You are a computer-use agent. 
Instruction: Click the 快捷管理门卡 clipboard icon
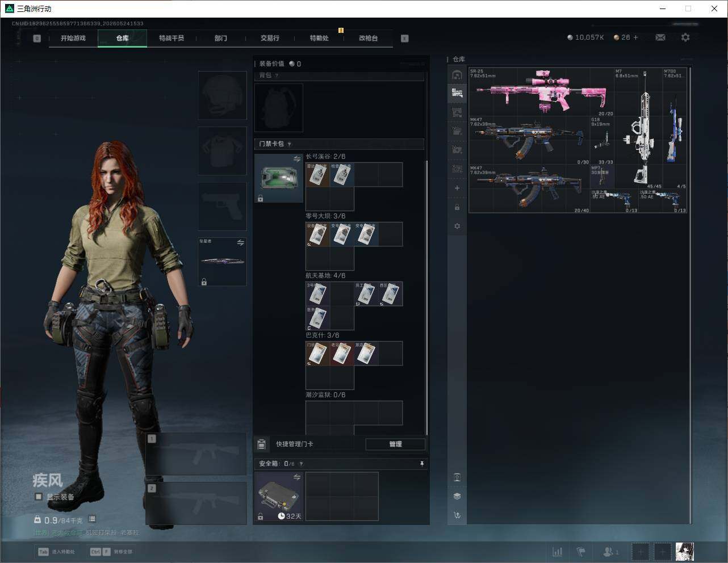click(x=262, y=444)
